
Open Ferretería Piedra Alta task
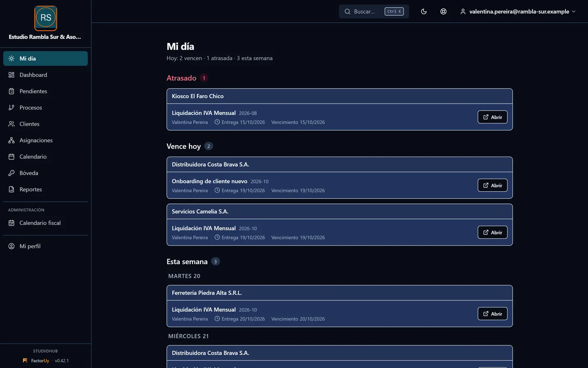click(x=492, y=314)
